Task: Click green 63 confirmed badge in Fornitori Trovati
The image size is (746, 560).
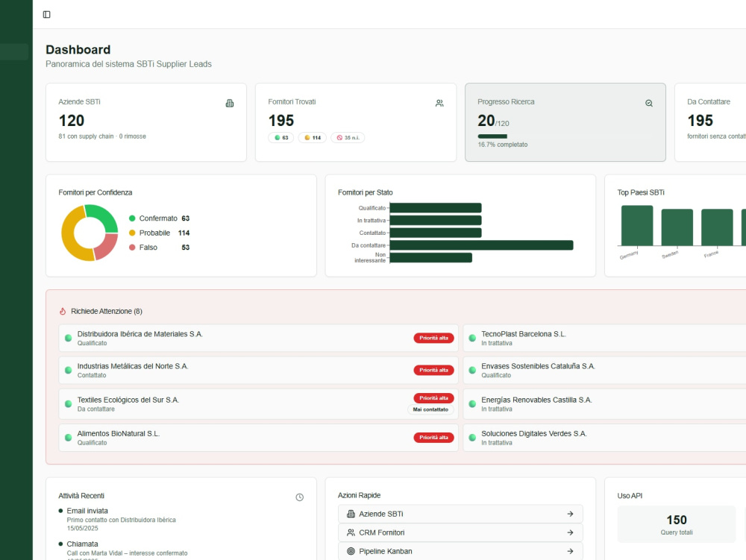Action: tap(281, 138)
